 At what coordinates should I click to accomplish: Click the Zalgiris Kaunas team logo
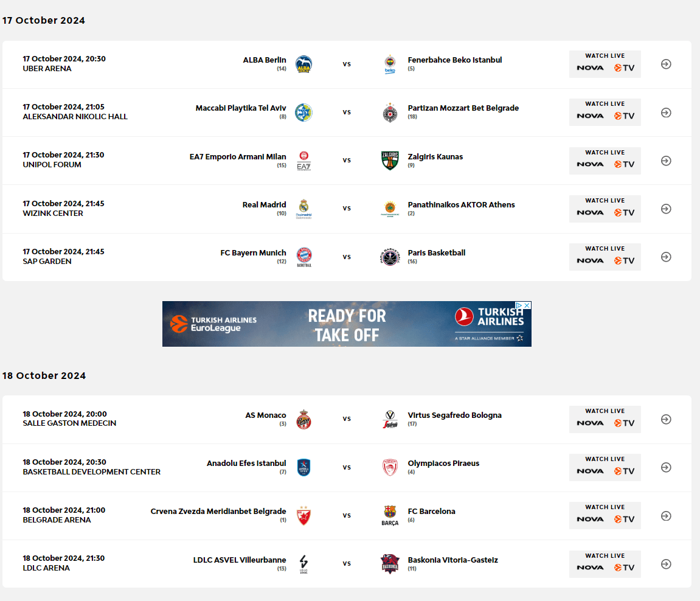tap(390, 161)
